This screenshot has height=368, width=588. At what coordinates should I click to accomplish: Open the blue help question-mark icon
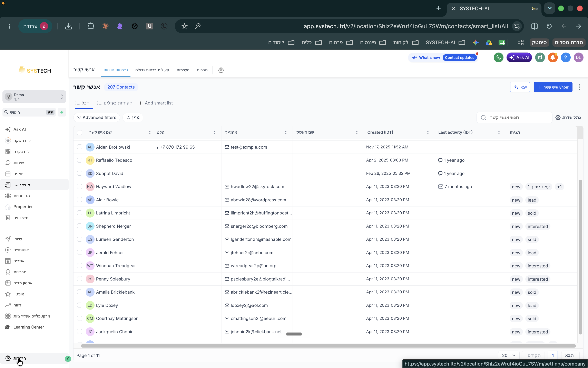click(x=565, y=58)
